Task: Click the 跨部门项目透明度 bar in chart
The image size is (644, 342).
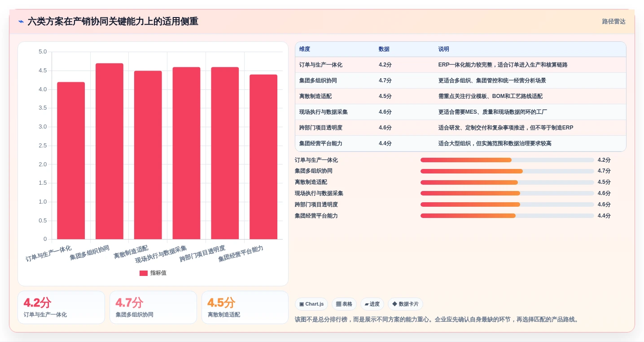Action: (225, 153)
